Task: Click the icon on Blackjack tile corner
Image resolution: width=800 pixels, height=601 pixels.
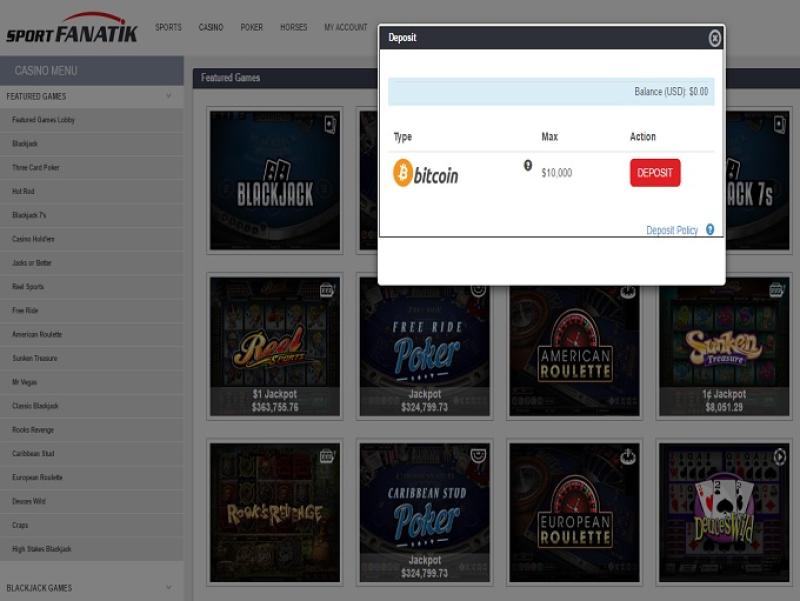Action: 329,125
